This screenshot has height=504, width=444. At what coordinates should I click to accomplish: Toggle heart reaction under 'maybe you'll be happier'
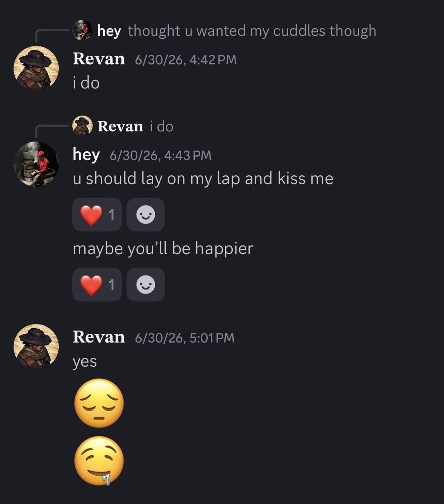click(x=97, y=285)
